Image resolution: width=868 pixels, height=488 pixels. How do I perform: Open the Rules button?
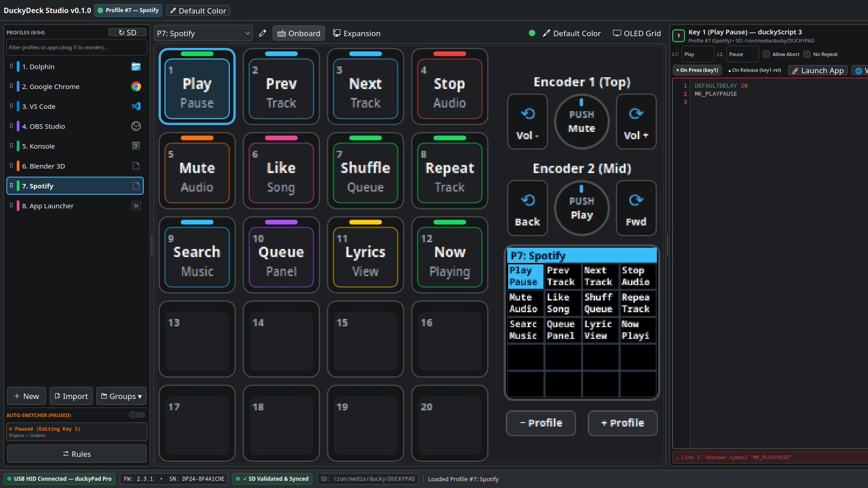pyautogui.click(x=77, y=454)
